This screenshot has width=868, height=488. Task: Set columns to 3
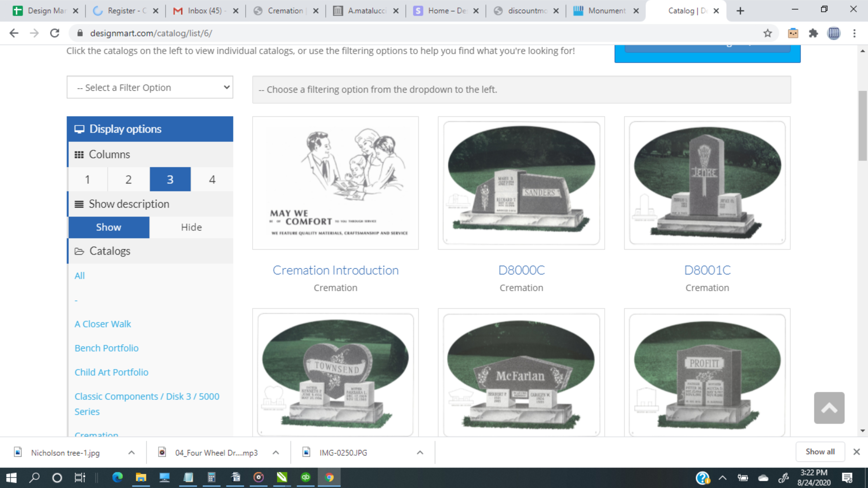(x=170, y=179)
